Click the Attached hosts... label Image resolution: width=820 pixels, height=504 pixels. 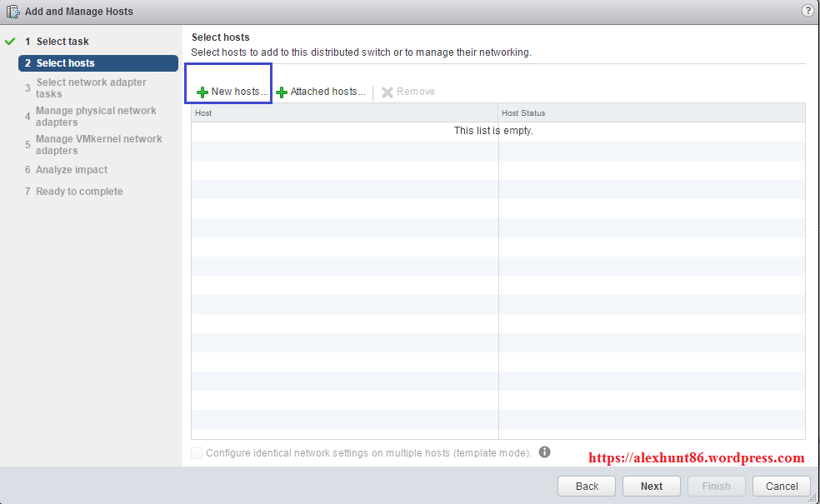pyautogui.click(x=327, y=92)
